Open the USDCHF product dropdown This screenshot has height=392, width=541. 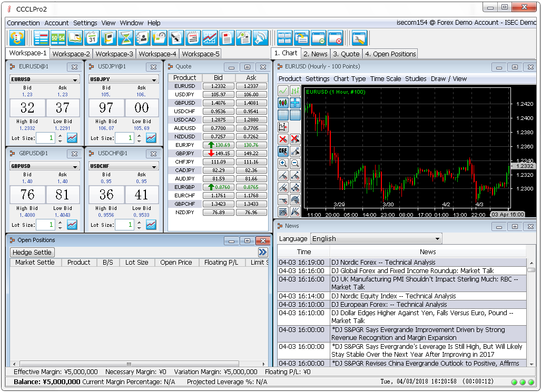[124, 166]
